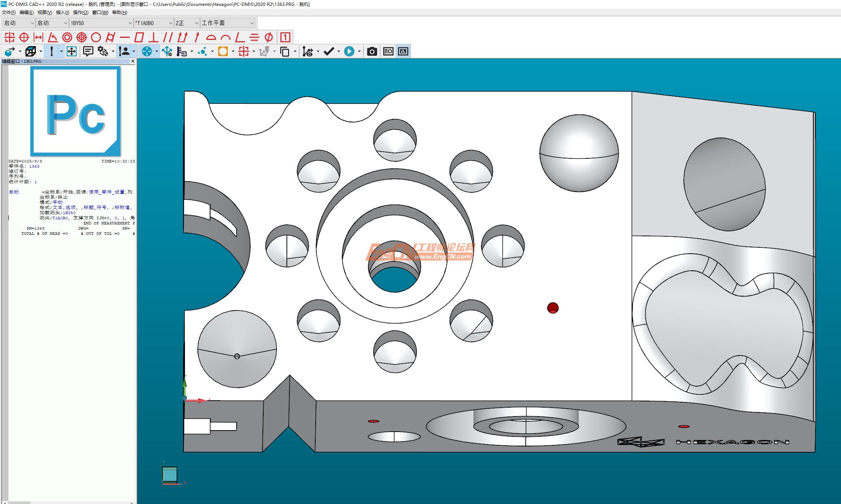Click the Distance dimension icon
This screenshot has height=504, width=841.
[x=38, y=37]
